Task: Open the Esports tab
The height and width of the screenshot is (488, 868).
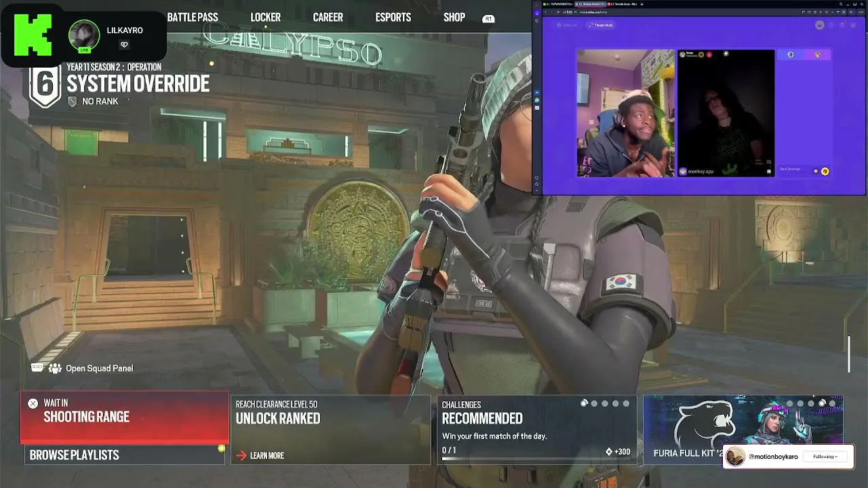Action: coord(393,18)
